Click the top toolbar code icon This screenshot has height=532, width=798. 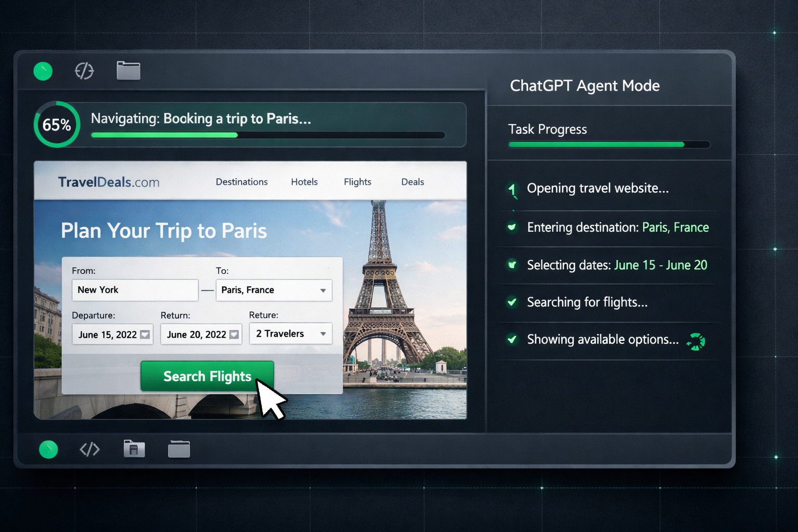[x=84, y=71]
